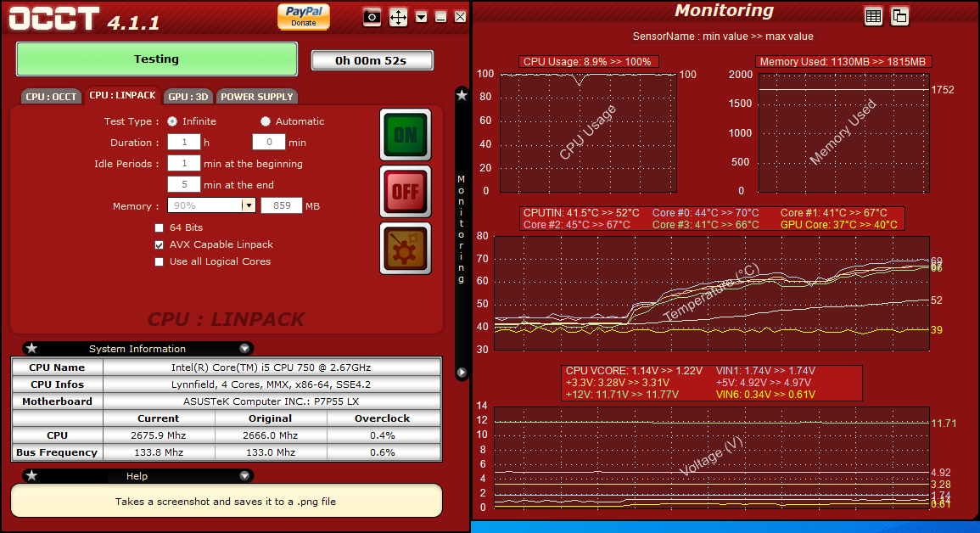Click the Duration minutes field

[x=269, y=143]
